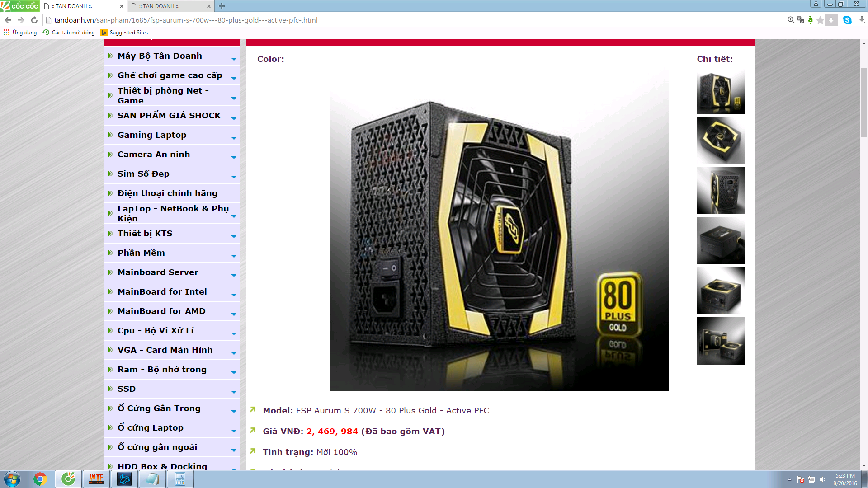
Task: Open the user profile icon in the title bar
Action: [x=816, y=4]
